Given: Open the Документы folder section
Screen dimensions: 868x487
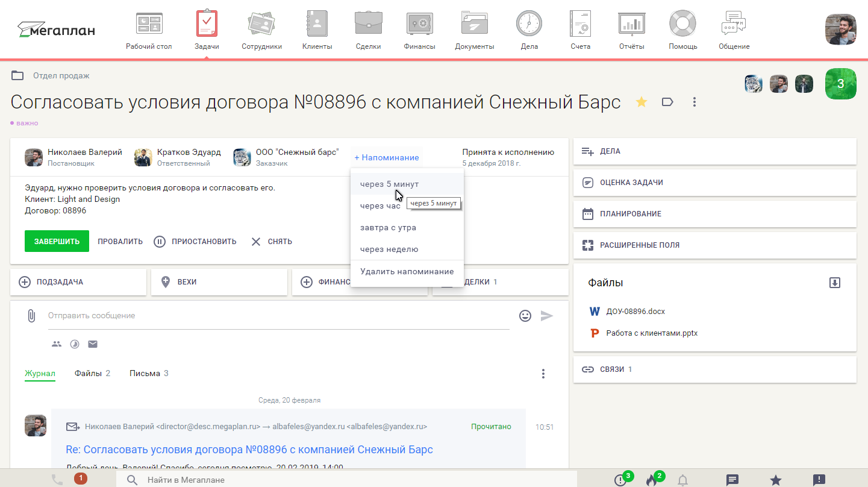Looking at the screenshot, I should [475, 30].
